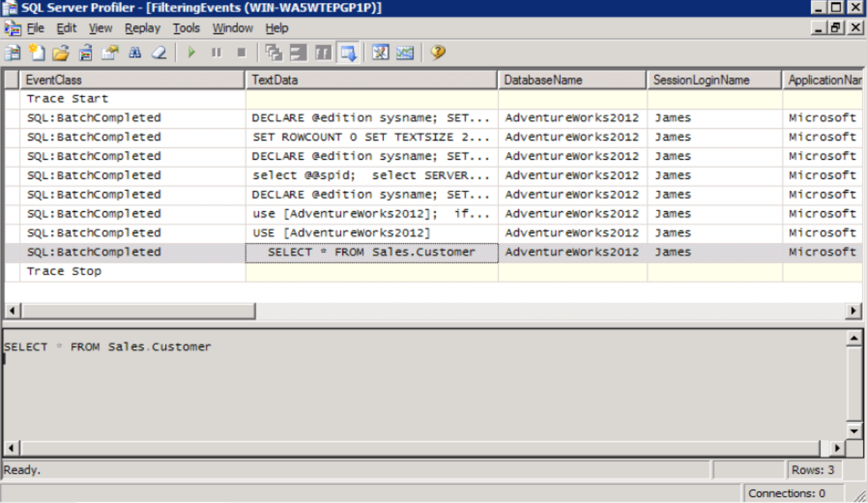The image size is (868, 503).
Task: Select the Trace Start row
Action: [x=434, y=99]
